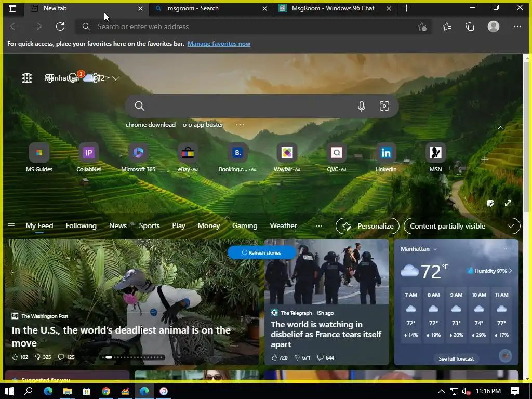
Task: Open the app launcher grid icon
Action: coord(27,78)
